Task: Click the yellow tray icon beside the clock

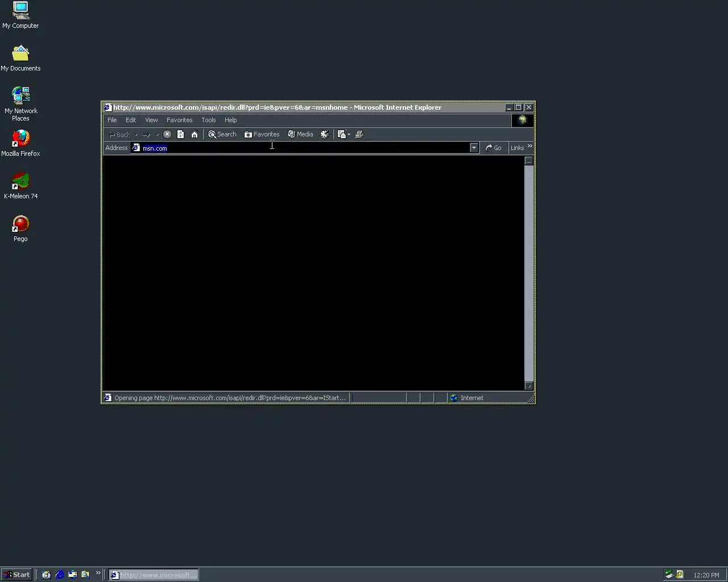Action: (679, 575)
